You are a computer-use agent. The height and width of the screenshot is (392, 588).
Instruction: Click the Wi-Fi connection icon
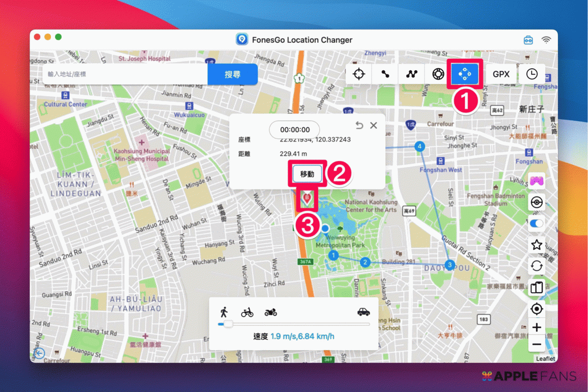[x=546, y=40]
